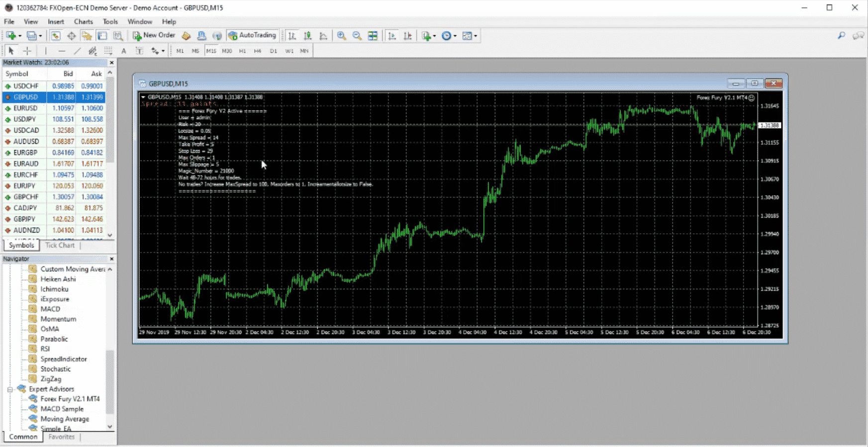Click the signals globe icon beside AutoTrading
The height and width of the screenshot is (447, 868).
[x=217, y=36]
